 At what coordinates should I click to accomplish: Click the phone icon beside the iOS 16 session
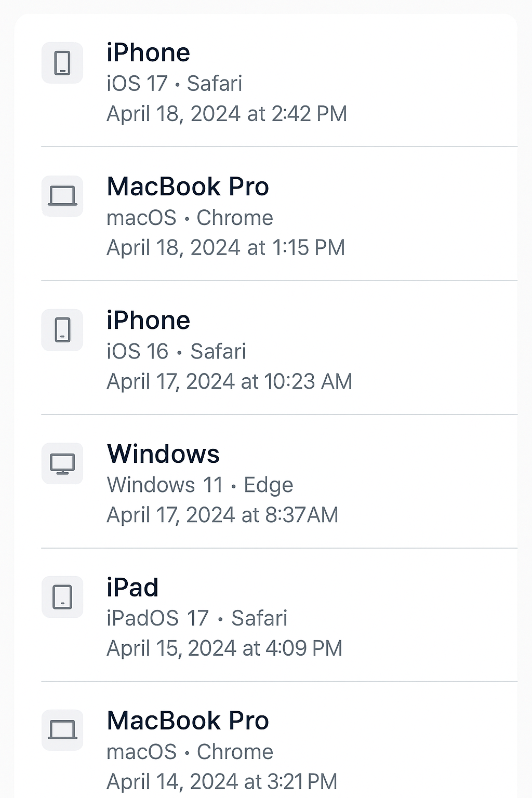tap(62, 330)
